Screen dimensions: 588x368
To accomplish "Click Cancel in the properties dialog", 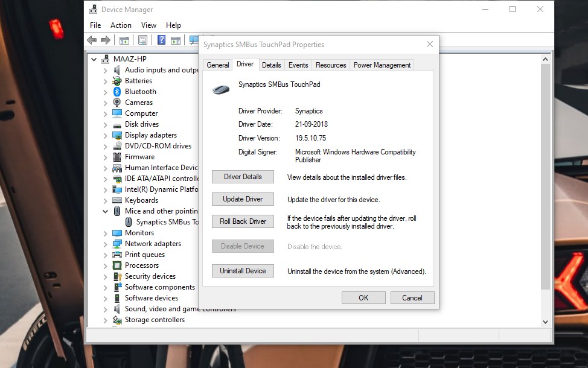I will click(412, 298).
